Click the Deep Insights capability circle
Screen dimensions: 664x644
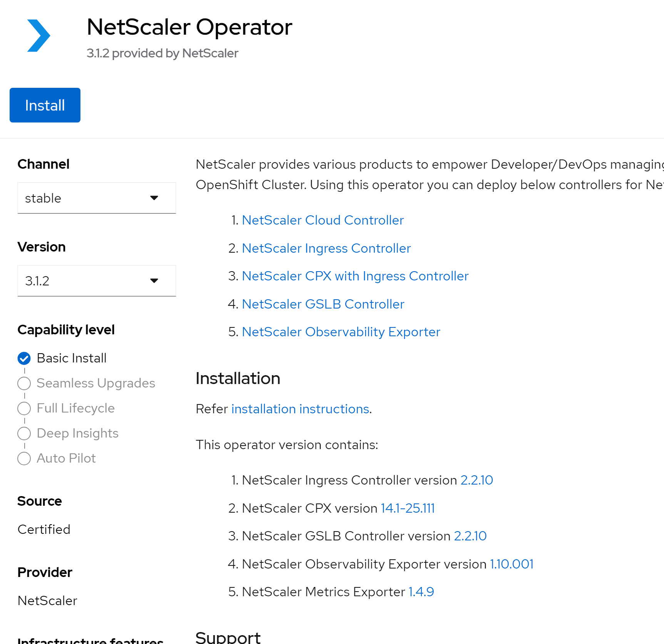(x=24, y=433)
